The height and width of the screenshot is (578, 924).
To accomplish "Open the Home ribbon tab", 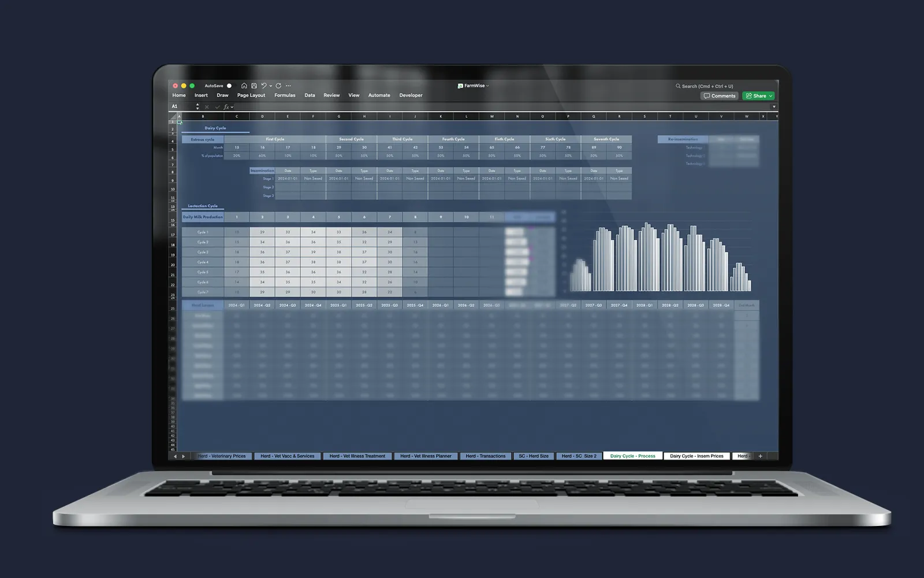I will coord(179,95).
